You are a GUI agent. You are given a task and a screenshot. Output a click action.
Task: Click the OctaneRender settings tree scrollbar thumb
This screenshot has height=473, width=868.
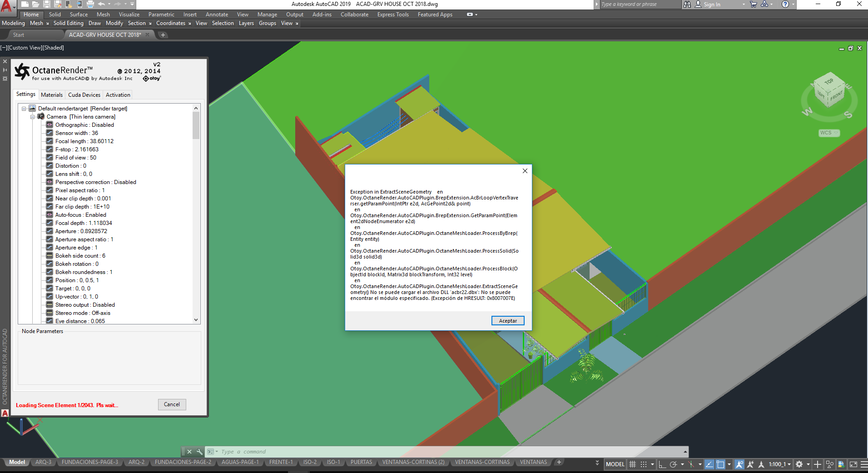[196, 125]
